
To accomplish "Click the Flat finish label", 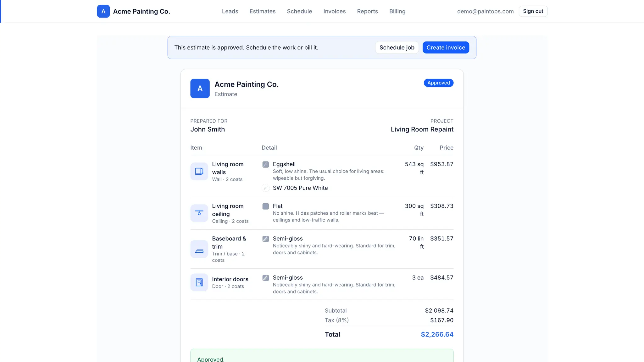I will 278,206.
